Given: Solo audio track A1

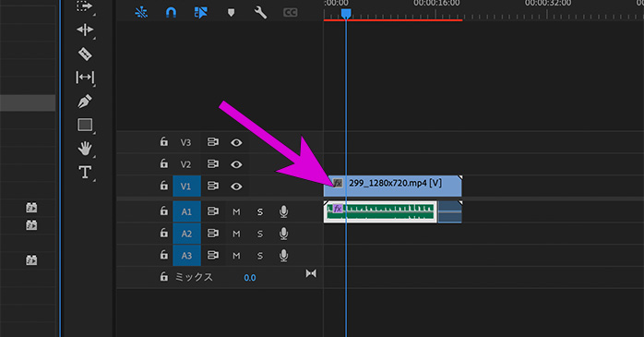Looking at the screenshot, I should click(x=260, y=212).
